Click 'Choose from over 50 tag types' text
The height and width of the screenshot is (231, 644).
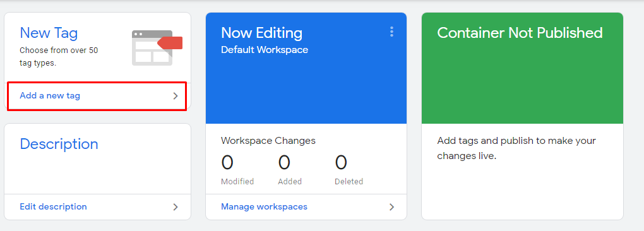tap(59, 57)
